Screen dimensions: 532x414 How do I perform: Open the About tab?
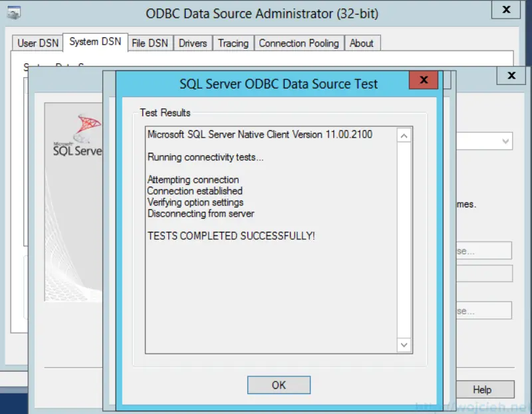coord(362,43)
